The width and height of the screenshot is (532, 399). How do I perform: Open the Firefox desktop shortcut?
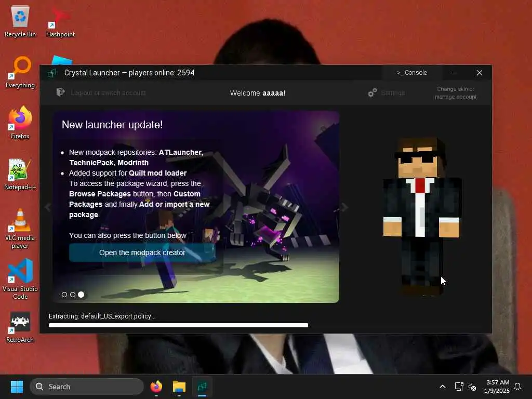point(20,123)
